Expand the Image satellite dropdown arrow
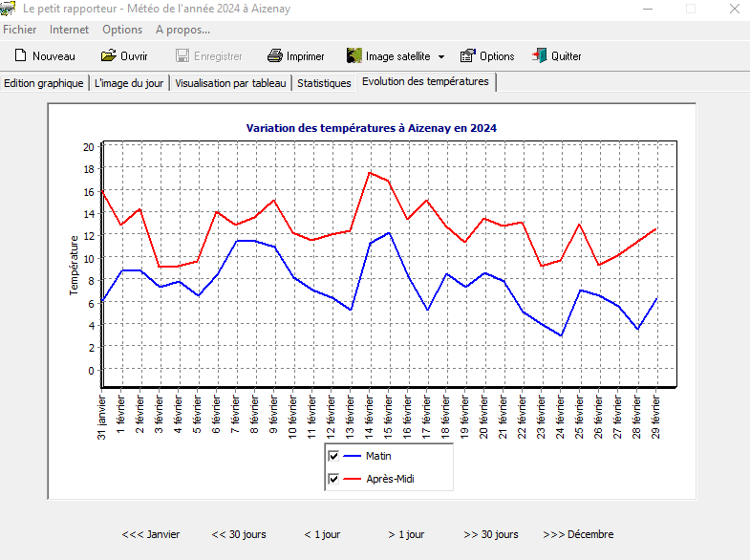Viewport: 750px width, 560px height. 441,57
